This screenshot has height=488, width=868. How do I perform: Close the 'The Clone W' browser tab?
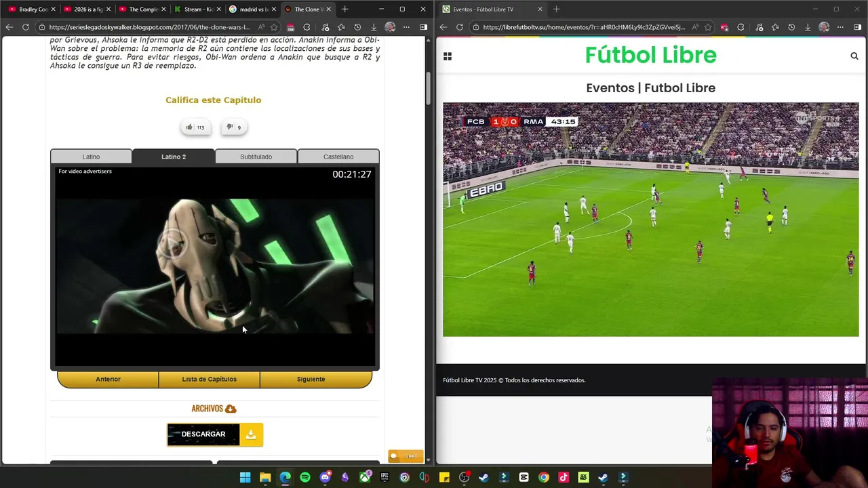329,9
